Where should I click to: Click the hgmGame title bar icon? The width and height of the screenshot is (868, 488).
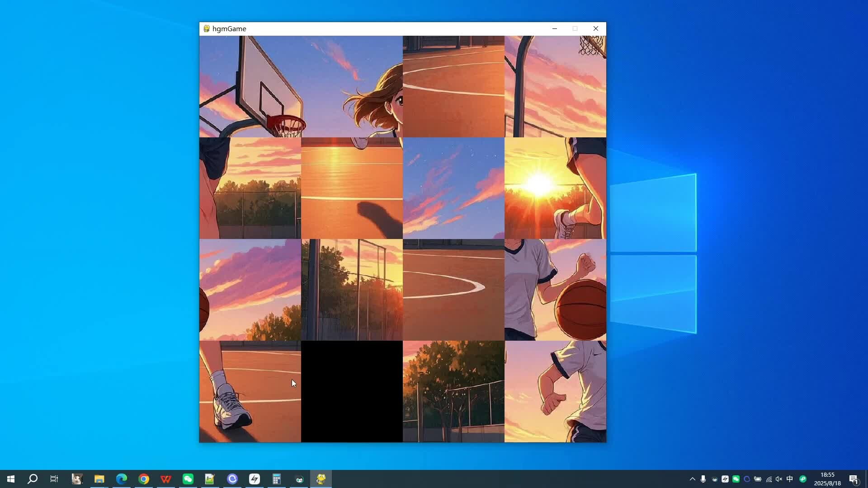207,28
